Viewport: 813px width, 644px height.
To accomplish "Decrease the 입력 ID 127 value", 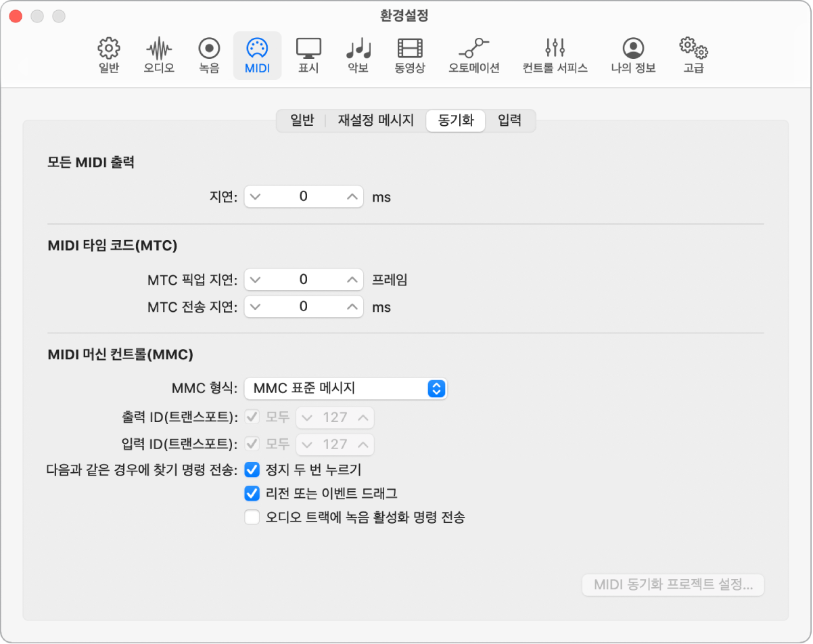I will pyautogui.click(x=308, y=444).
